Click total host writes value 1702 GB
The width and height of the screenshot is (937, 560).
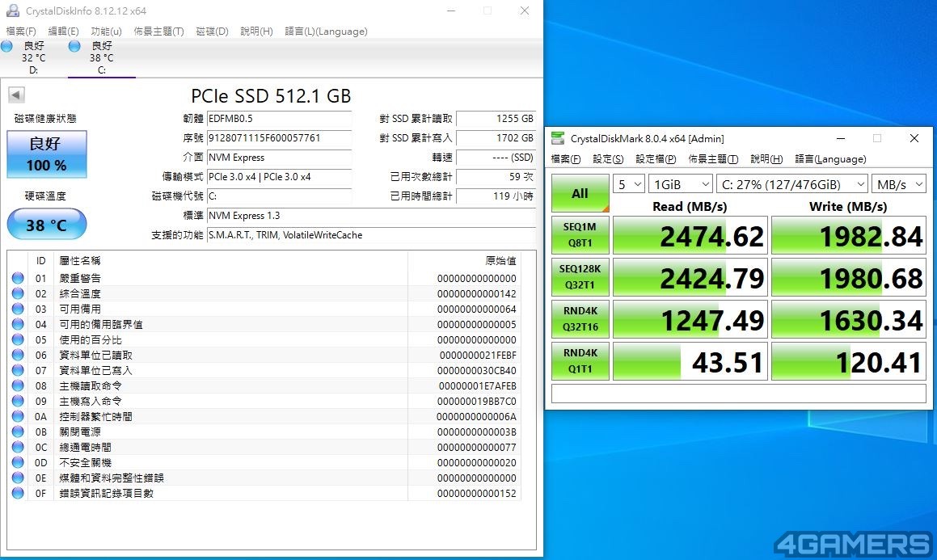click(x=496, y=138)
